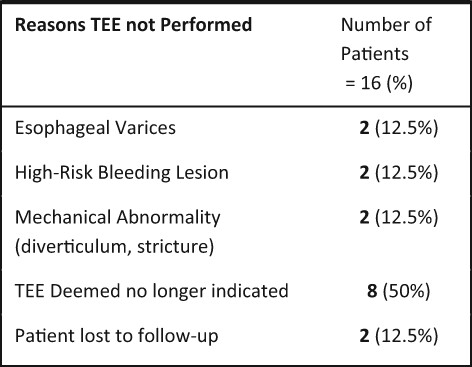Screen dimensions: 472x367
Task: Select the 'Esophageal Varices' row label
Action: 95,128
